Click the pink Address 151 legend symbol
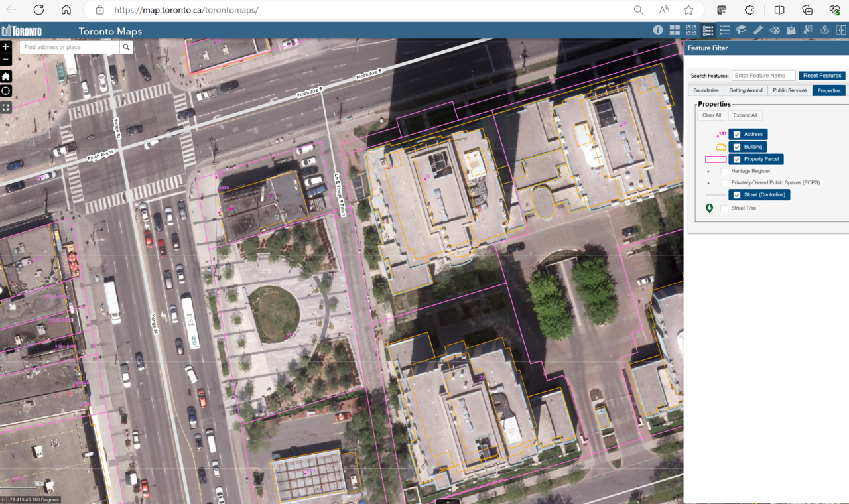 pos(722,134)
